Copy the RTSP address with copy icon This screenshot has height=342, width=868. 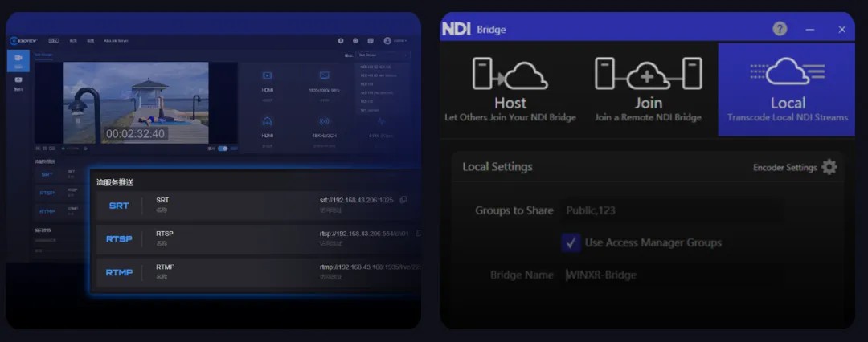418,234
